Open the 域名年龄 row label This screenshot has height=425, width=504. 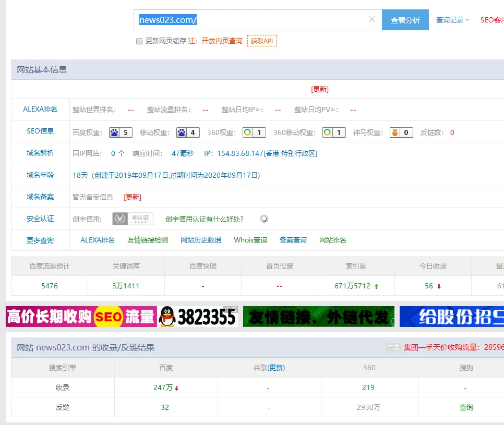point(40,175)
